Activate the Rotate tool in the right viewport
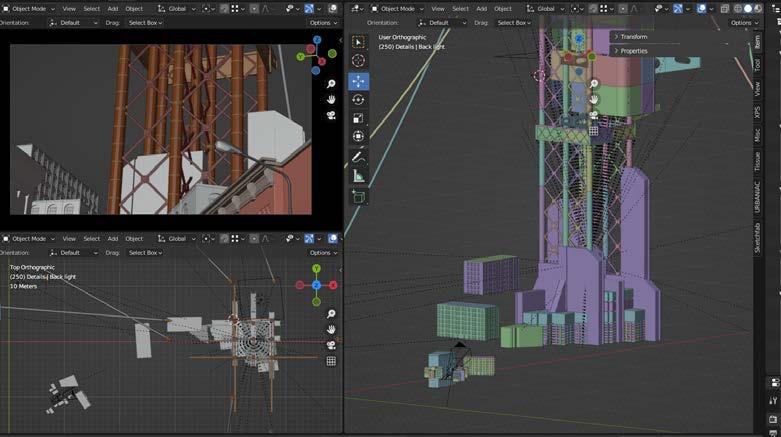 [x=358, y=100]
